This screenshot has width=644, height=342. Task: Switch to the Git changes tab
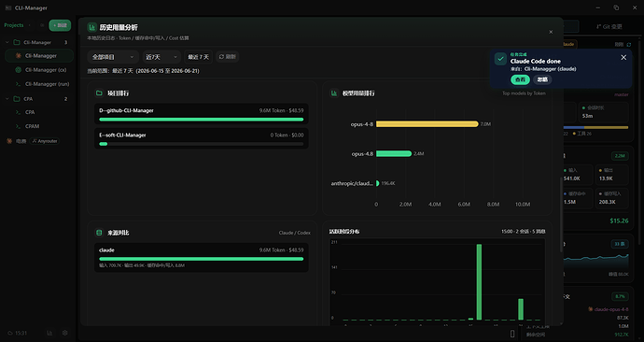click(609, 26)
